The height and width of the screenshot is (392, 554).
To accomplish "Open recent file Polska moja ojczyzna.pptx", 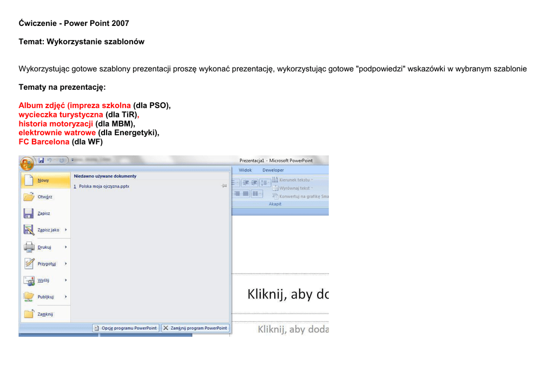I will click(104, 186).
